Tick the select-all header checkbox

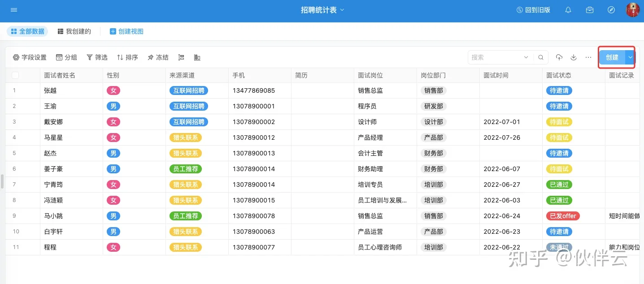tap(15, 75)
